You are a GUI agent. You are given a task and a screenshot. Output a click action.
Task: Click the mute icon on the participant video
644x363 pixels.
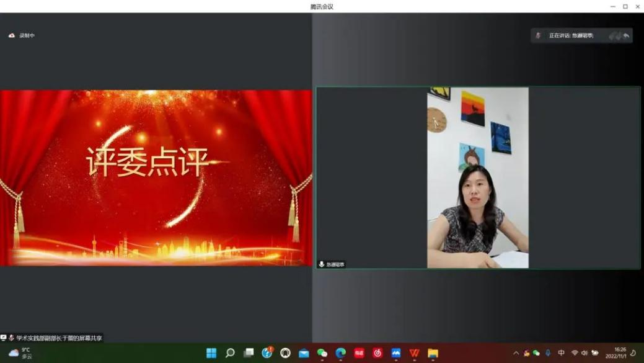click(321, 263)
